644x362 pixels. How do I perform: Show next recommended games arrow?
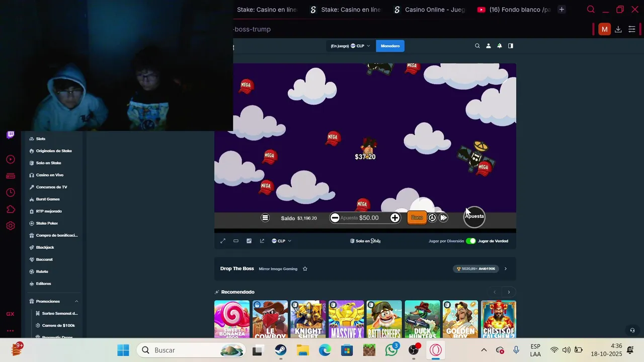[x=509, y=292]
